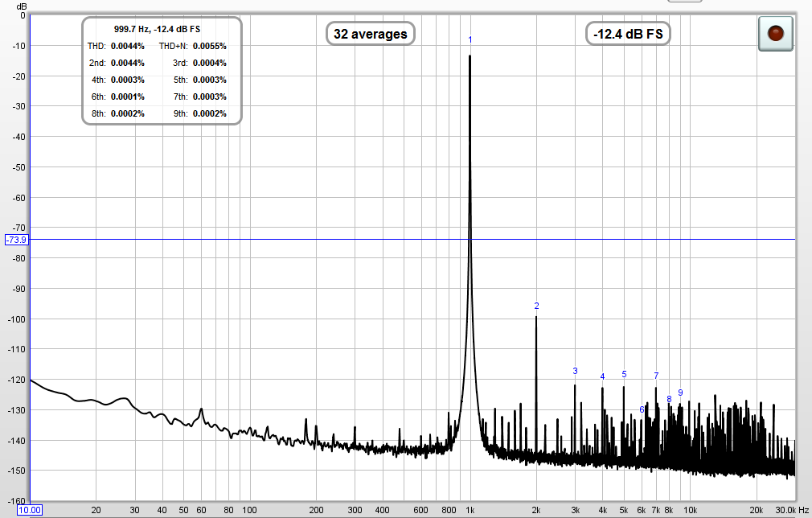Viewport: 812px width, 518px height.
Task: Click harmonic marker 3 near 3k
Action: click(576, 371)
